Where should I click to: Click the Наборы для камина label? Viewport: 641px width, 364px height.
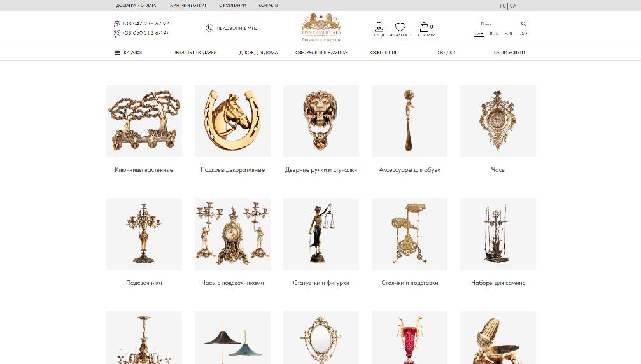pos(498,283)
